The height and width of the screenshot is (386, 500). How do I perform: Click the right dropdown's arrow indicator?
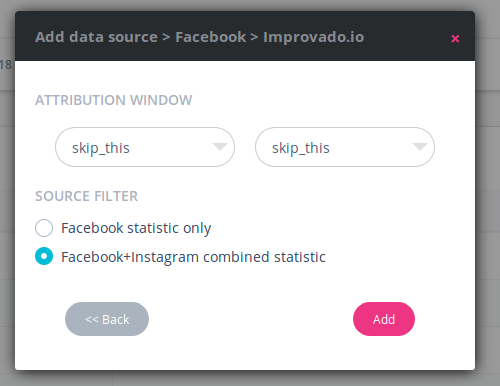[x=420, y=146]
